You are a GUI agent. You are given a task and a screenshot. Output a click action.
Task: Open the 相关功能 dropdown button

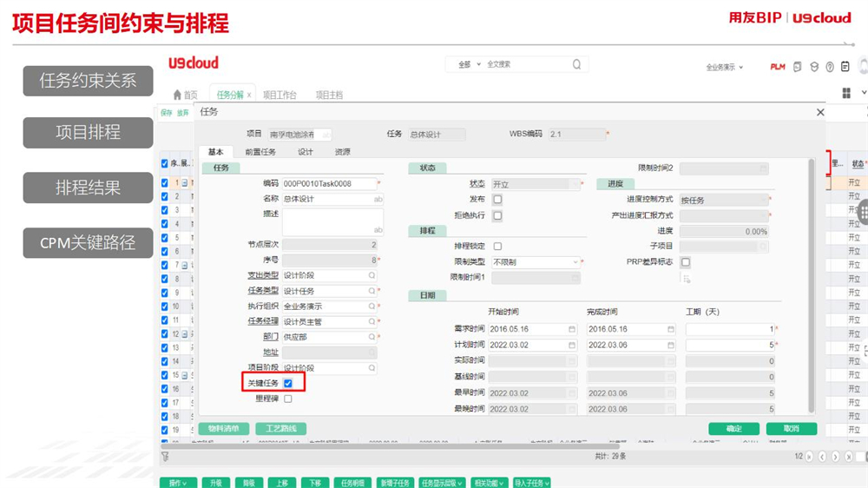pos(489,483)
